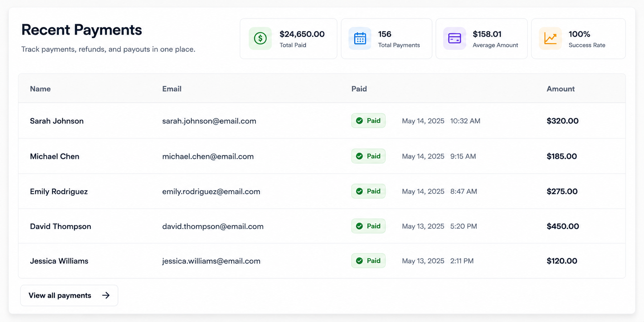Click the arrow icon in View all payments

[106, 295]
